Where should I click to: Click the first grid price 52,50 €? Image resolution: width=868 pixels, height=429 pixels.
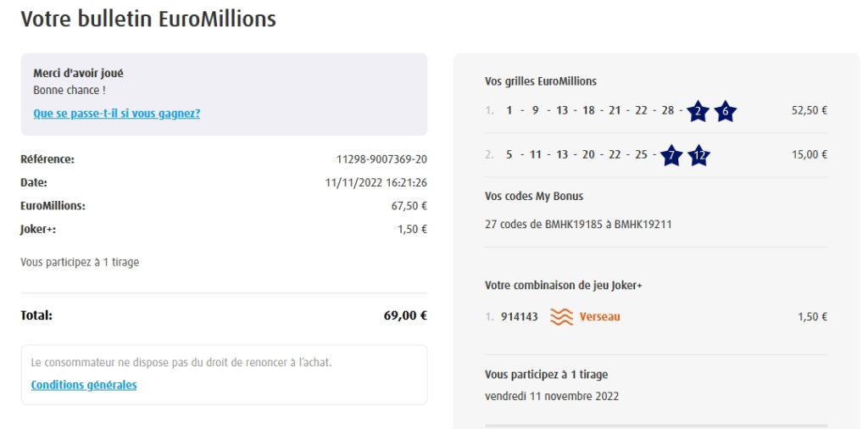(x=809, y=110)
